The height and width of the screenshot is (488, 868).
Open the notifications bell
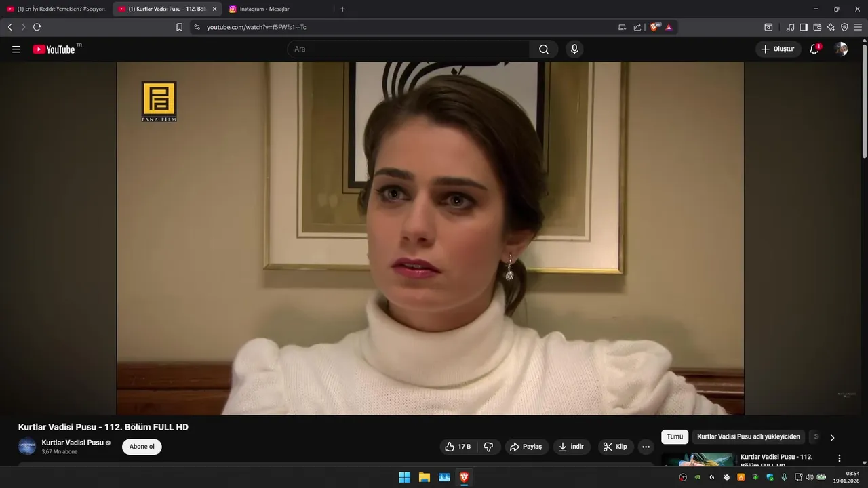814,49
